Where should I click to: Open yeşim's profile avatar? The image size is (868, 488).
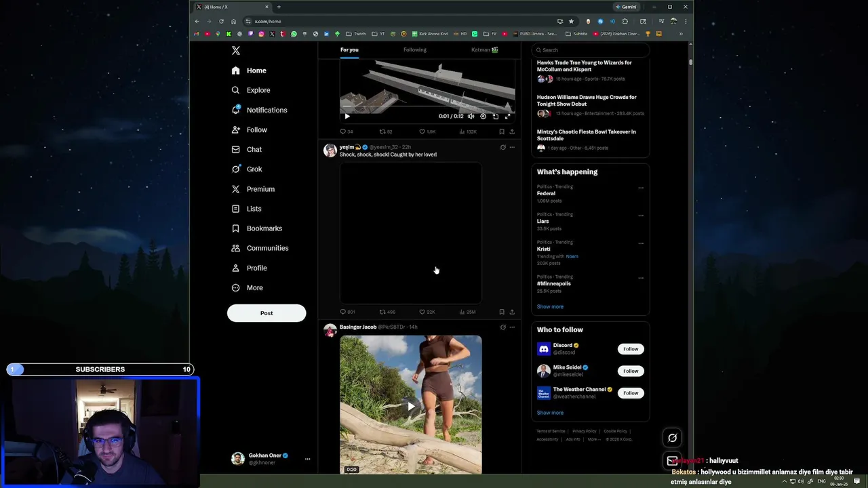pos(330,150)
